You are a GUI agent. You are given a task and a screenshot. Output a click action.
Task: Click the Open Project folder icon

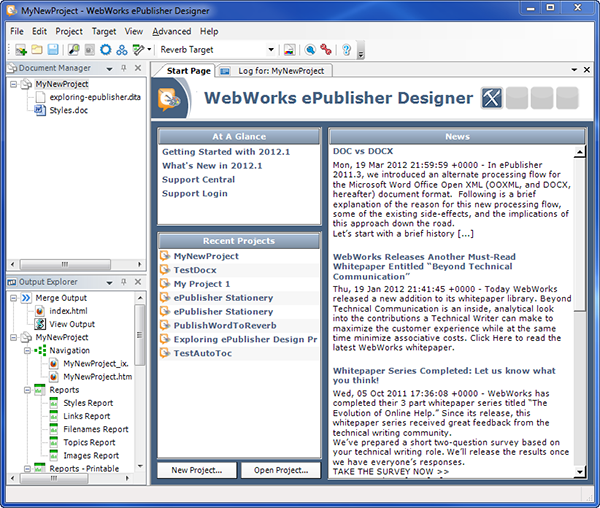pos(37,50)
